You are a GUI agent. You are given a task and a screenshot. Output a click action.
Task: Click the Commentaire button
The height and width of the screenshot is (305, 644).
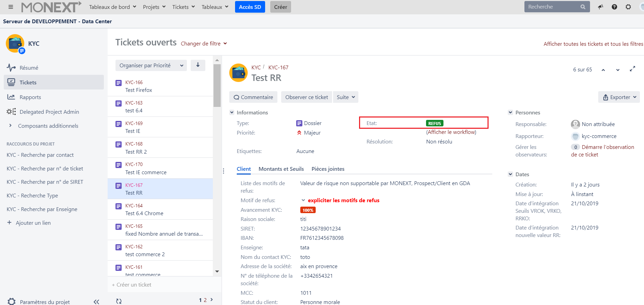click(x=253, y=97)
